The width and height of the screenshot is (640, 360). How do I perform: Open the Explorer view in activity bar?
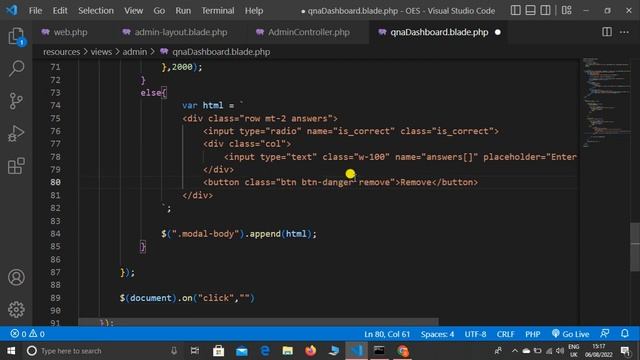click(x=16, y=36)
